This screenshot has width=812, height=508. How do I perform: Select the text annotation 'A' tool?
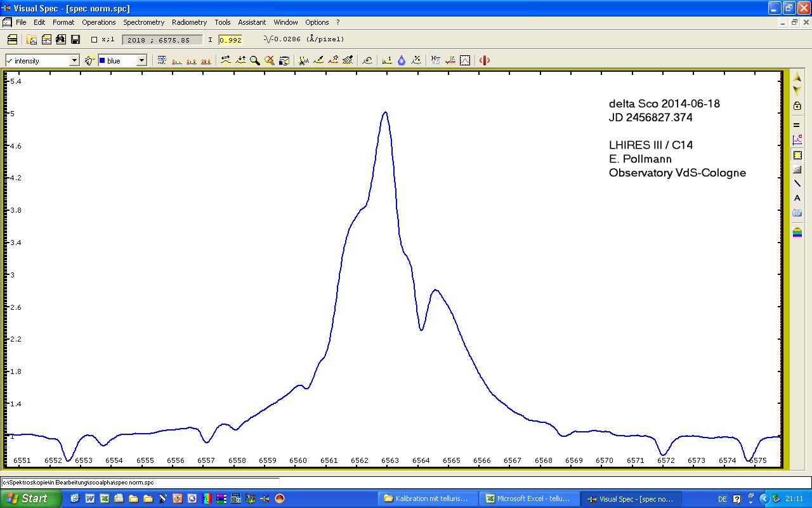[797, 198]
